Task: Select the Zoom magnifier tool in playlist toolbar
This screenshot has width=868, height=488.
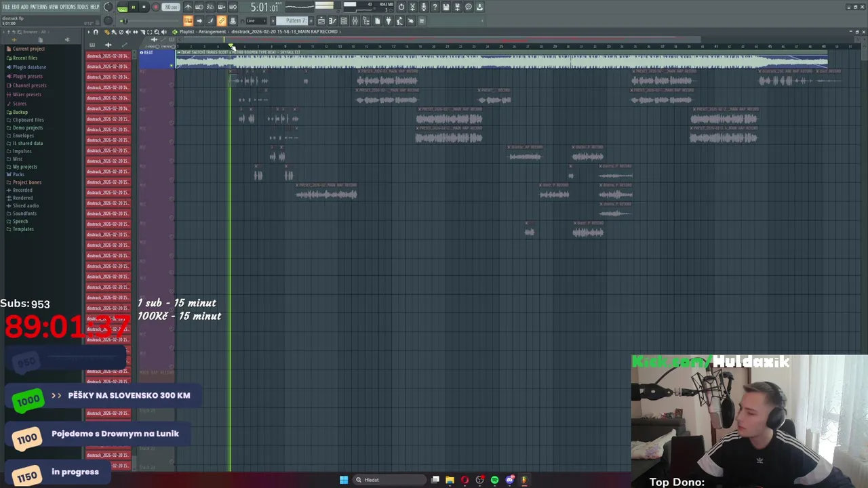Action: 157,32
